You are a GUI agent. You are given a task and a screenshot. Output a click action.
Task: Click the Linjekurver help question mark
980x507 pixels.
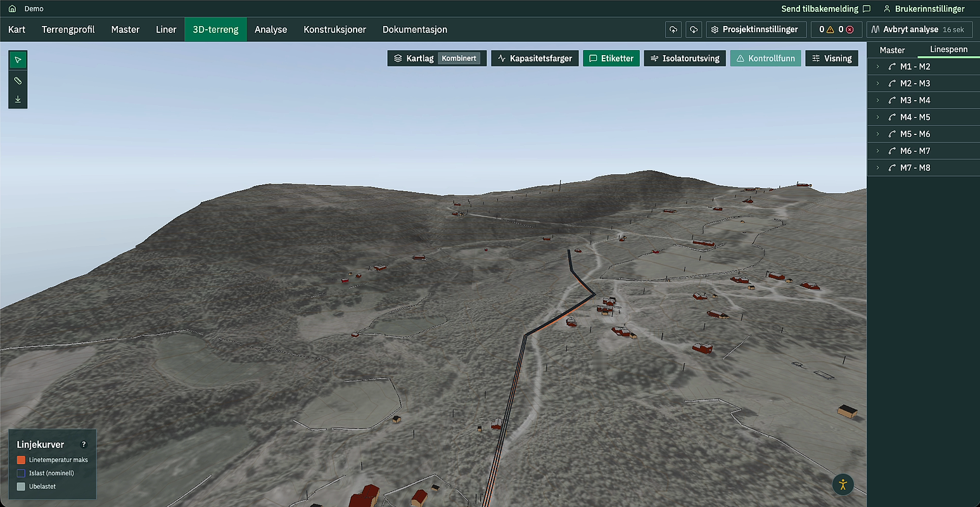tap(84, 444)
